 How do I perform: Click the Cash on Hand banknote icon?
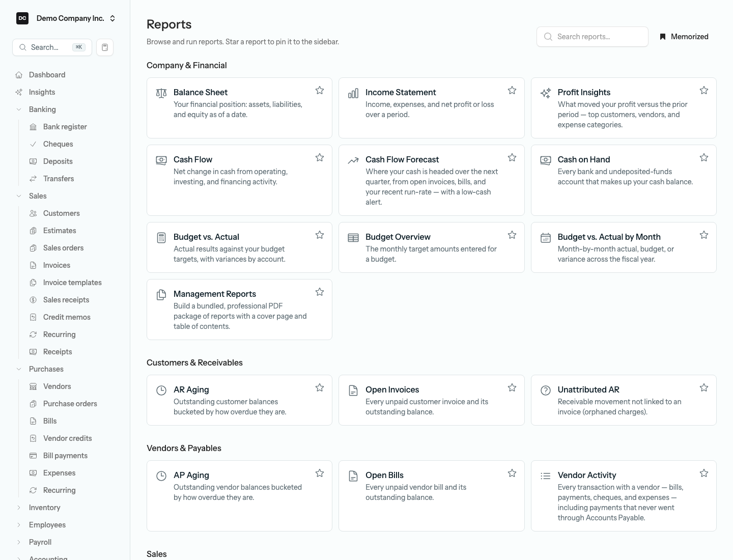[546, 160]
